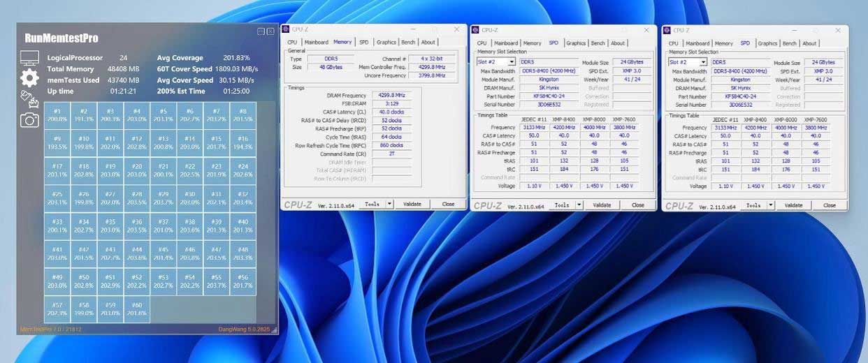The width and height of the screenshot is (868, 363).
Task: Click Total Memory value 48408 MB
Action: click(x=125, y=69)
